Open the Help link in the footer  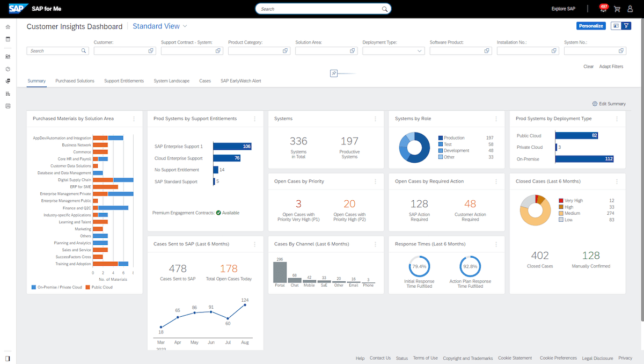360,358
